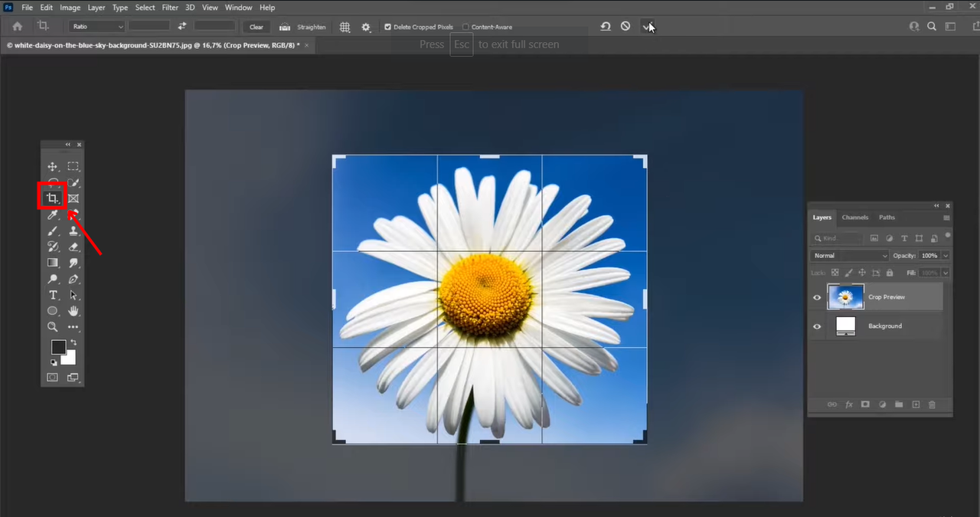Enable the Content-Aware checkbox
The height and width of the screenshot is (517, 980).
465,27
